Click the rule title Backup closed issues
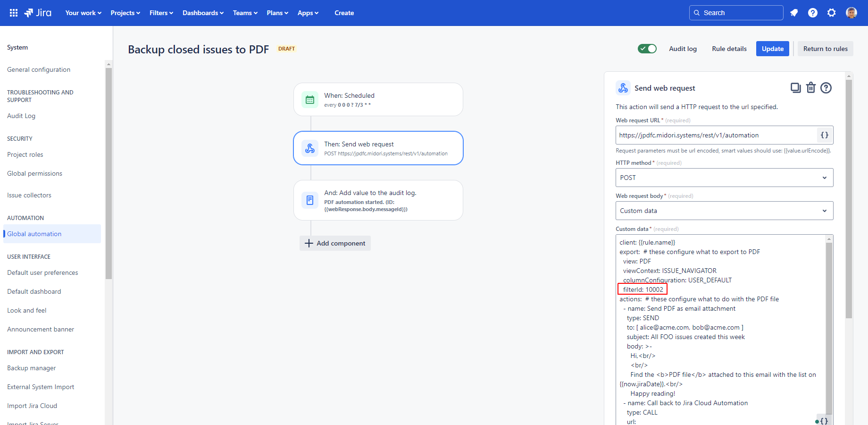868x425 pixels. (199, 49)
